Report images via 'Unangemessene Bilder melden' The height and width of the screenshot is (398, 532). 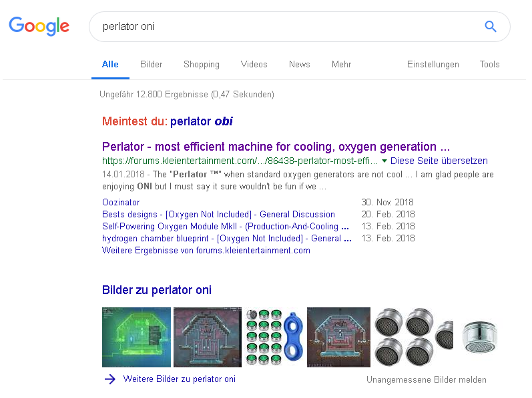click(x=427, y=380)
